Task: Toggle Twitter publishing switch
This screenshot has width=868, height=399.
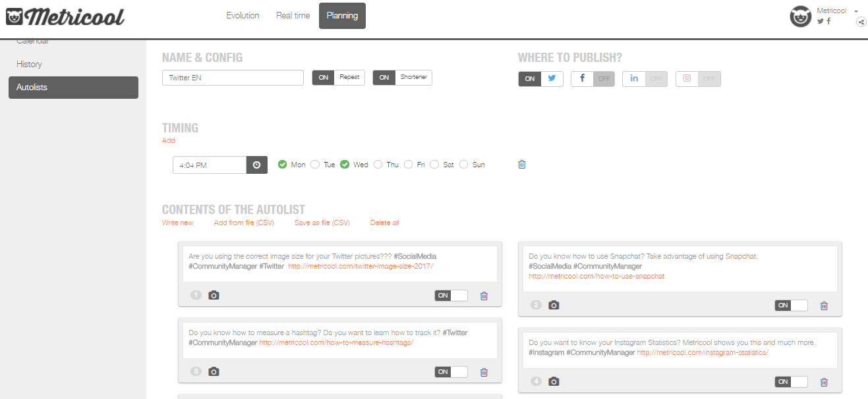Action: click(540, 78)
